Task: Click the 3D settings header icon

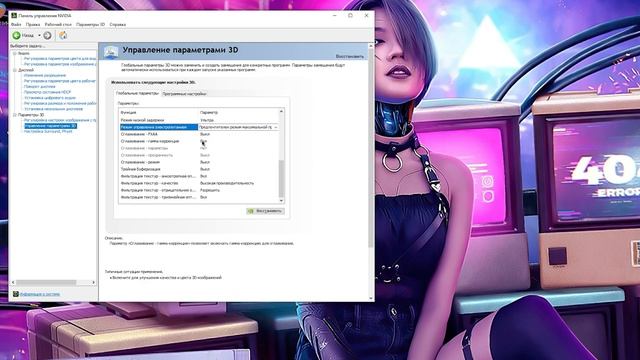Action: (111, 52)
